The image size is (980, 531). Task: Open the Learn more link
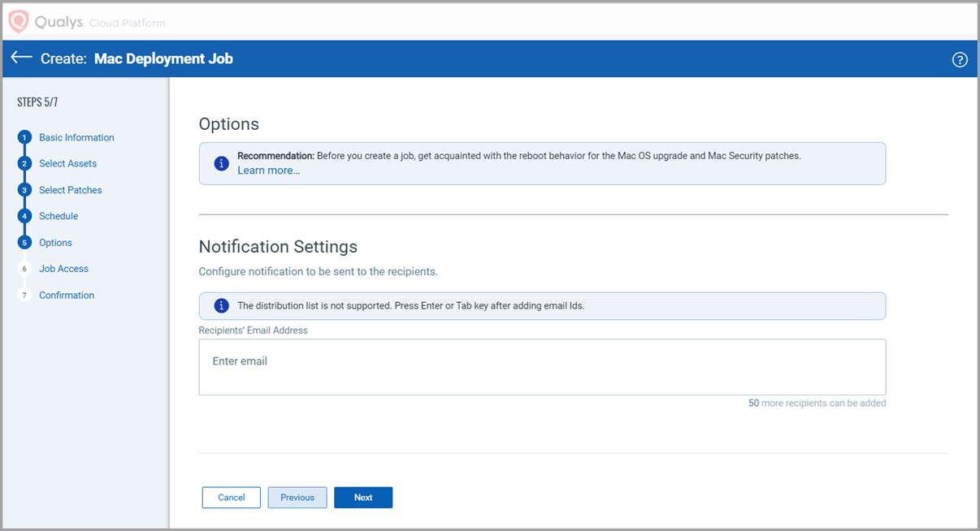pyautogui.click(x=268, y=171)
